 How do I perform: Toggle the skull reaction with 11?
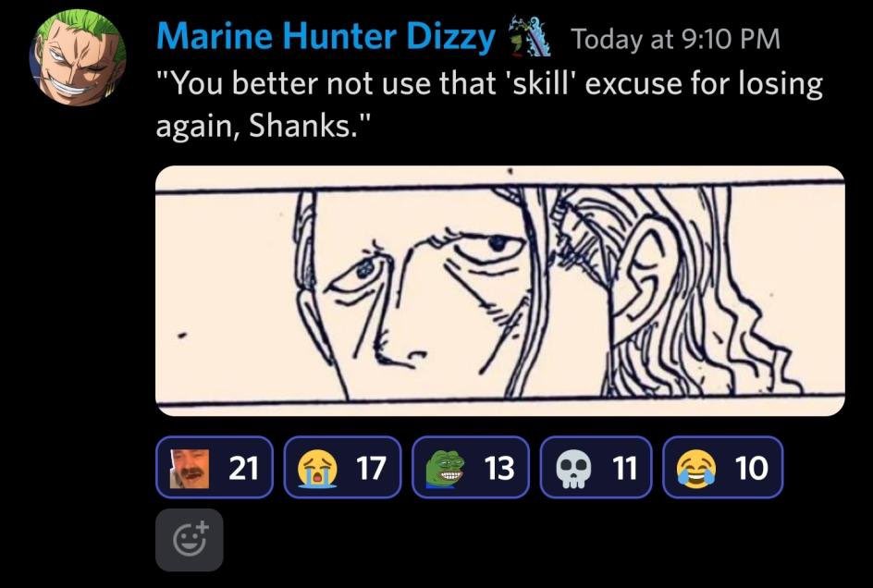[x=596, y=467]
